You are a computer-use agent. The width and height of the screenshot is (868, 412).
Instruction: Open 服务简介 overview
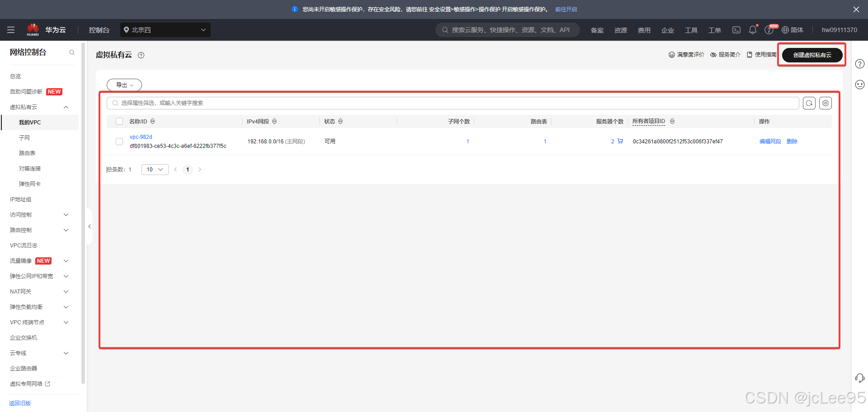tap(725, 55)
